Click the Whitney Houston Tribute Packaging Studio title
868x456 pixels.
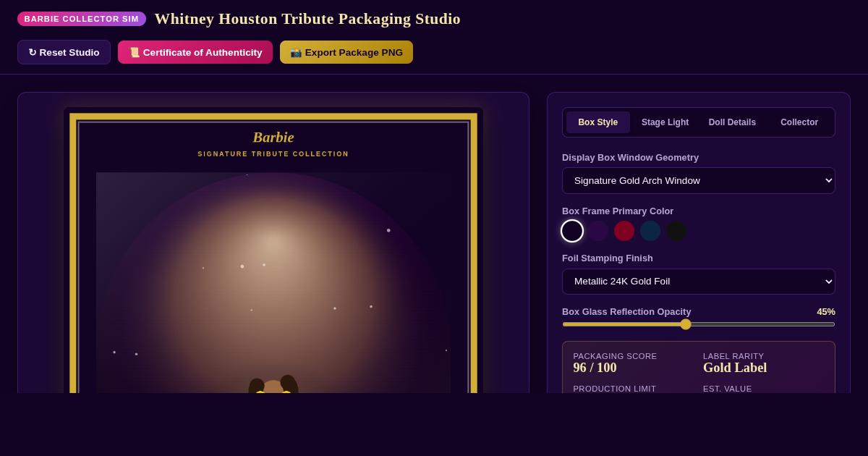pyautogui.click(x=307, y=19)
